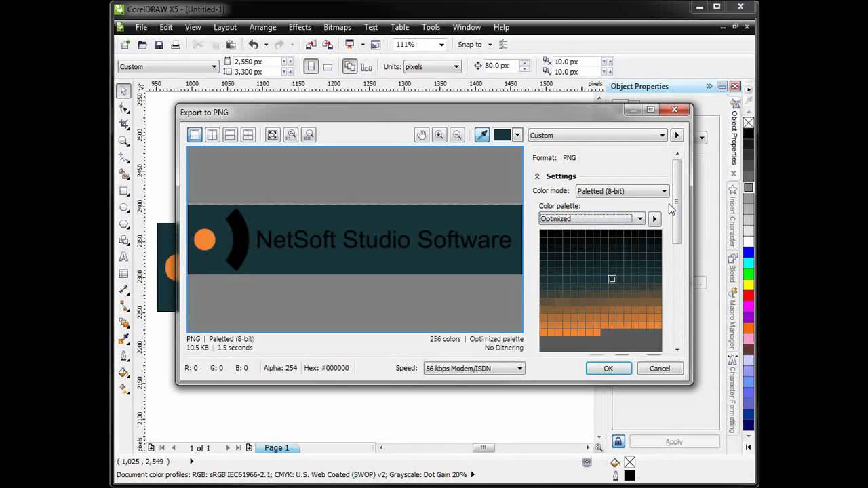Toggle portrait page orientation
The height and width of the screenshot is (488, 868).
click(x=311, y=66)
